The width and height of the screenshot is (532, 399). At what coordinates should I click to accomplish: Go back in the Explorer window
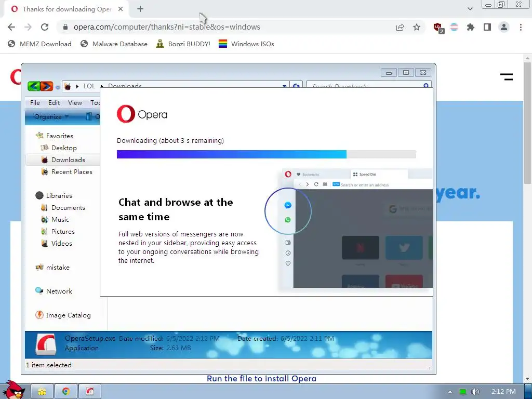(34, 86)
